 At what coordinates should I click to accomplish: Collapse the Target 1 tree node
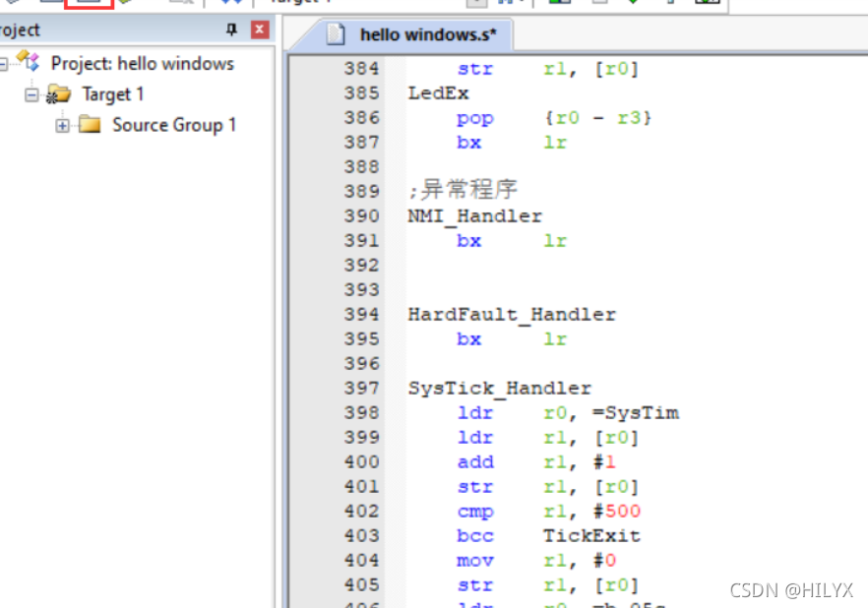click(31, 94)
